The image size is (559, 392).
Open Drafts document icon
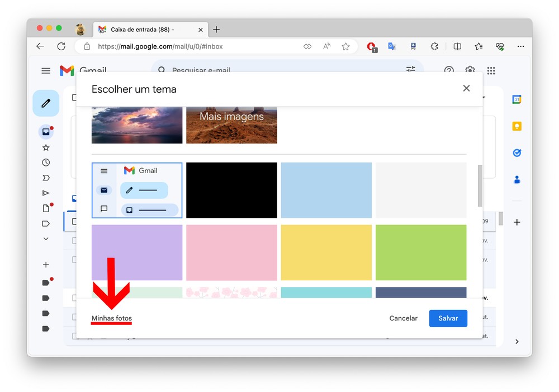click(x=46, y=208)
